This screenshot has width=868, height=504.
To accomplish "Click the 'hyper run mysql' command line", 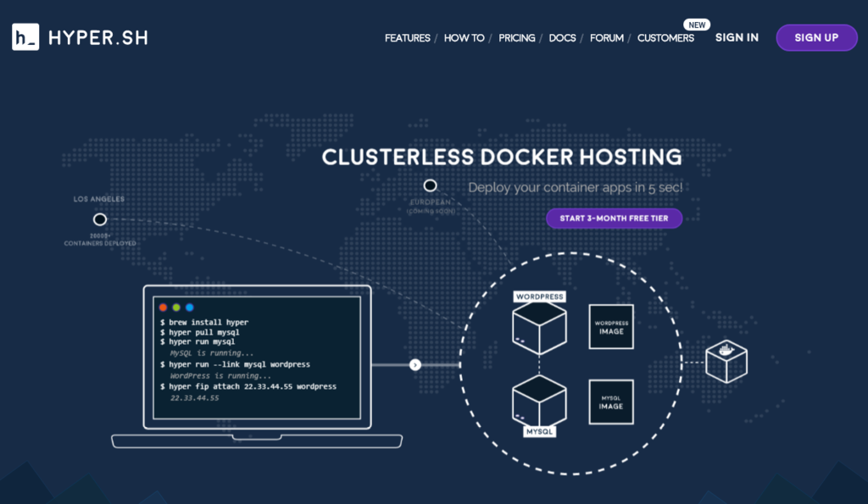I will (198, 342).
